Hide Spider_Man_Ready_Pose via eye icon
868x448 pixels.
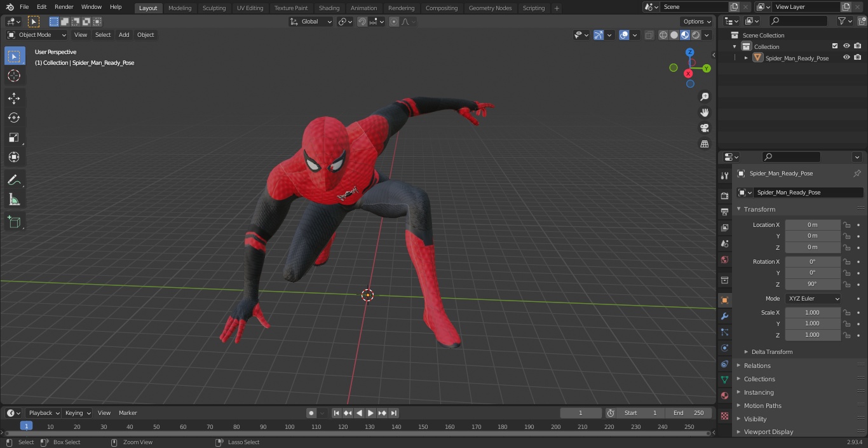[x=846, y=58]
